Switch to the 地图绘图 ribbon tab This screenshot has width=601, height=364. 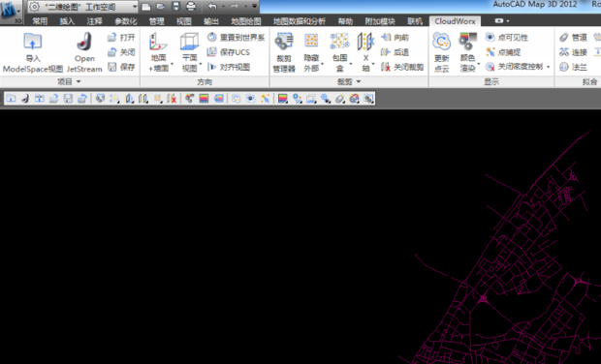pos(245,21)
